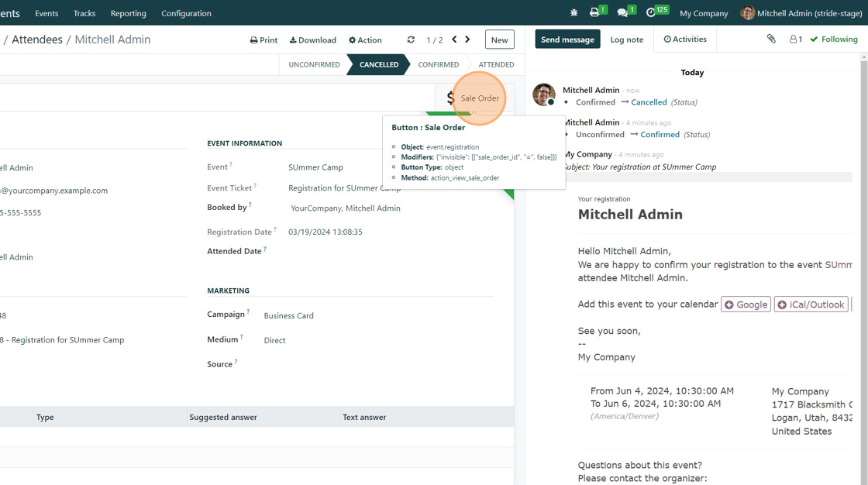This screenshot has width=868, height=485.
Task: Click Send message button
Action: point(567,40)
